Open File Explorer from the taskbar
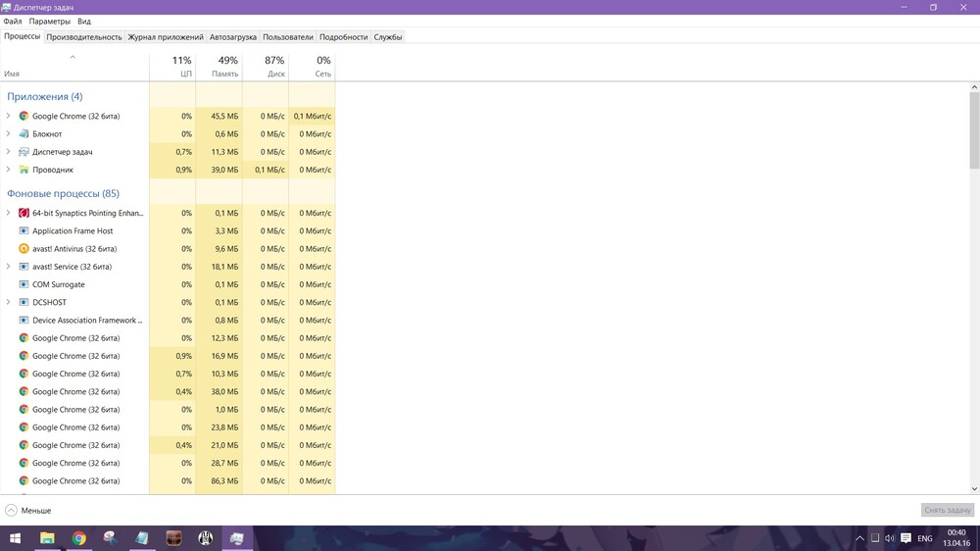Image resolution: width=980 pixels, height=551 pixels. [47, 538]
